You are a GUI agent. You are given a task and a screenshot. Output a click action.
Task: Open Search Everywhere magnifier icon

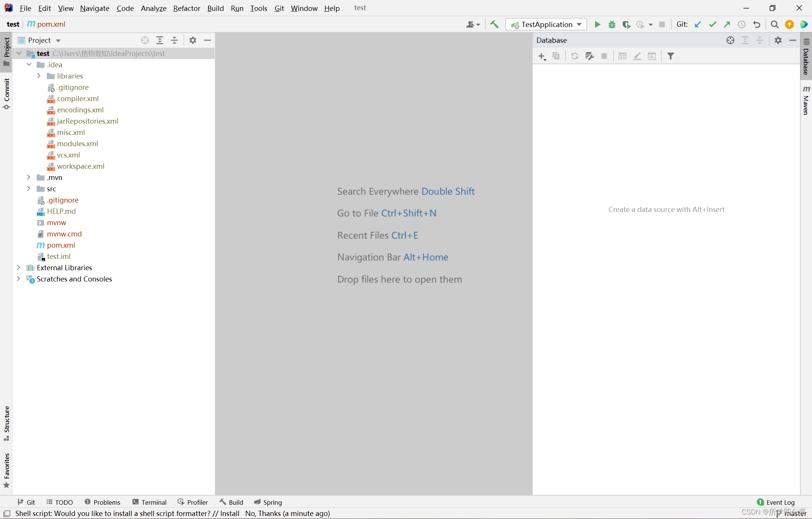click(x=774, y=24)
